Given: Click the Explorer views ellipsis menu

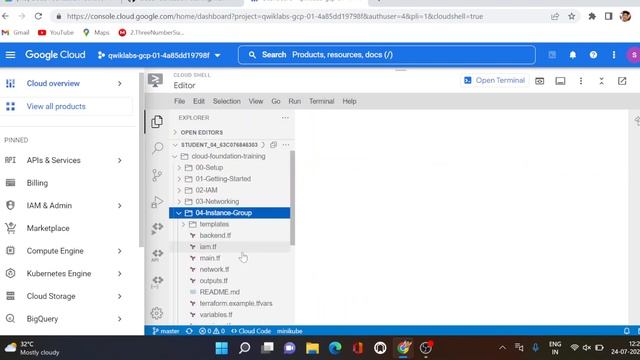Looking at the screenshot, I should pos(285,118).
